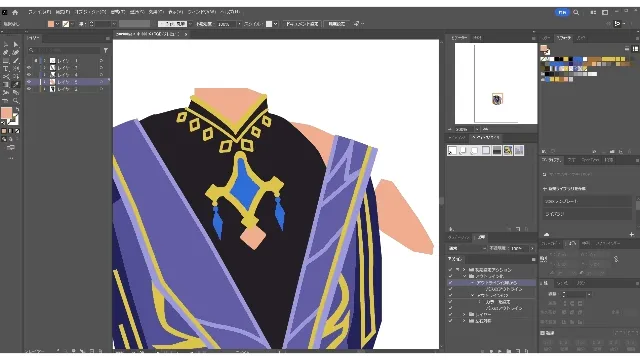Click the Layers panel filter funnel icon

pyautogui.click(x=106, y=50)
